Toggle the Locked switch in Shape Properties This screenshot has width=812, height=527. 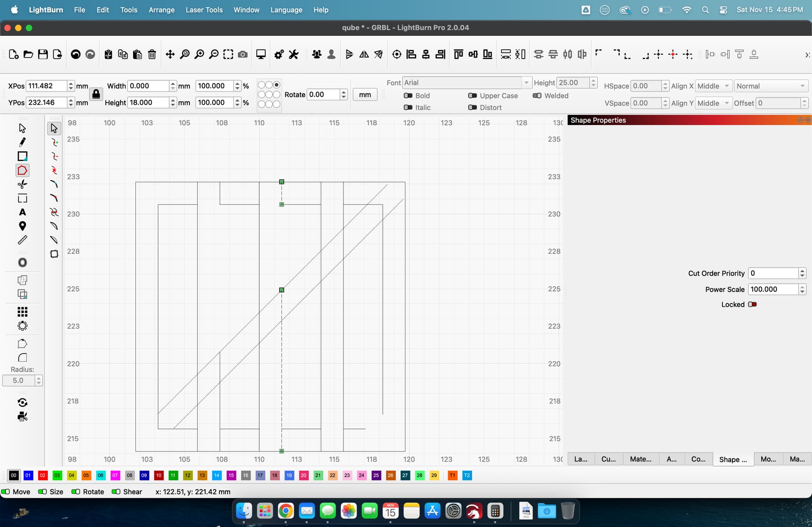[752, 304]
